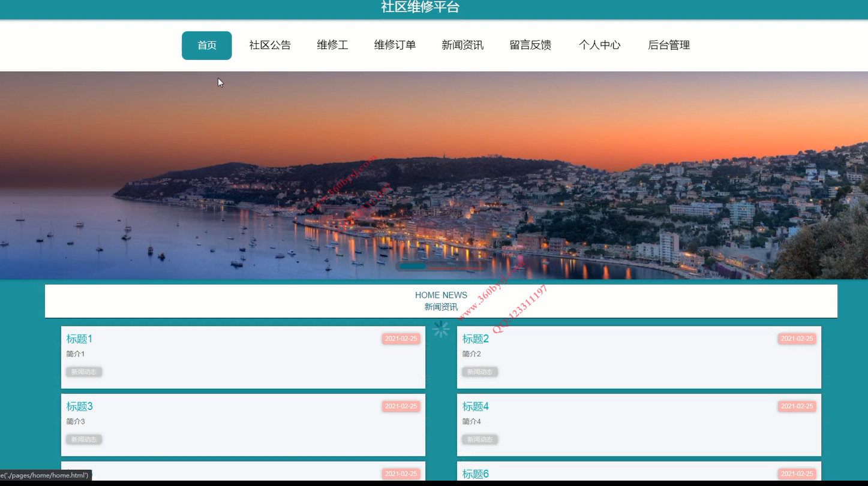The width and height of the screenshot is (868, 486).
Task: Open the 首页 home tab
Action: point(206,46)
